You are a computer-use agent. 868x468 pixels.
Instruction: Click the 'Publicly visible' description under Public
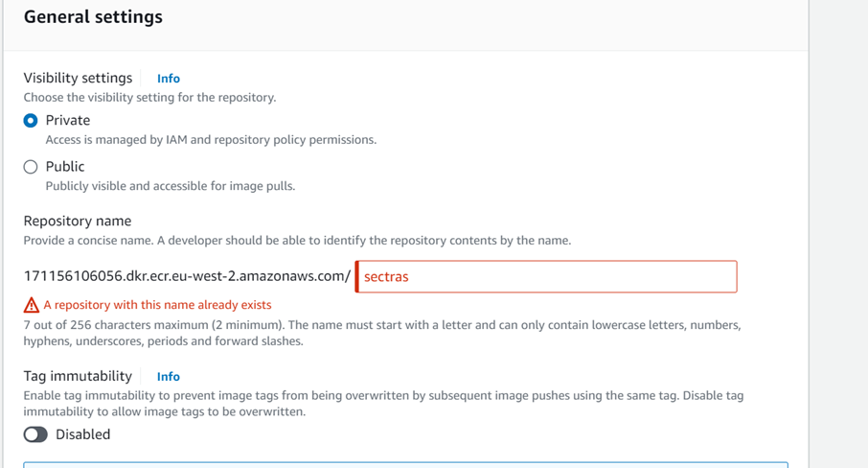pos(170,186)
